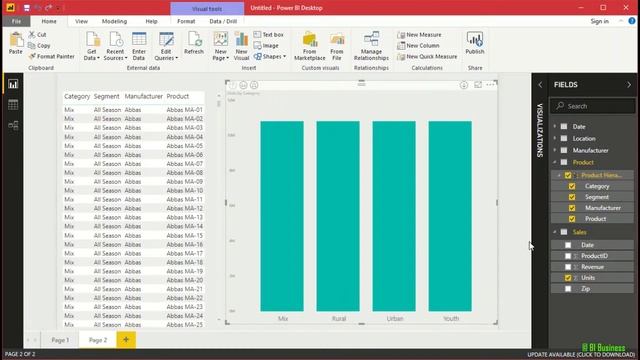
Task: Save the file from title bar
Action: tap(27, 8)
